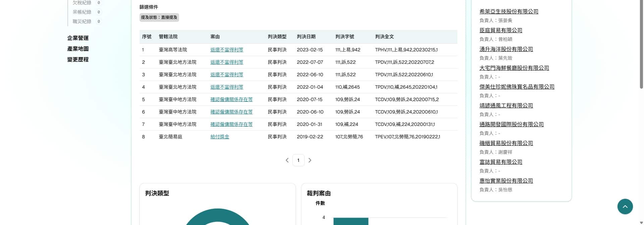Image resolution: width=644 pixels, height=225 pixels.
Task: Sort table by 判決日期 column header
Action: click(x=306, y=37)
